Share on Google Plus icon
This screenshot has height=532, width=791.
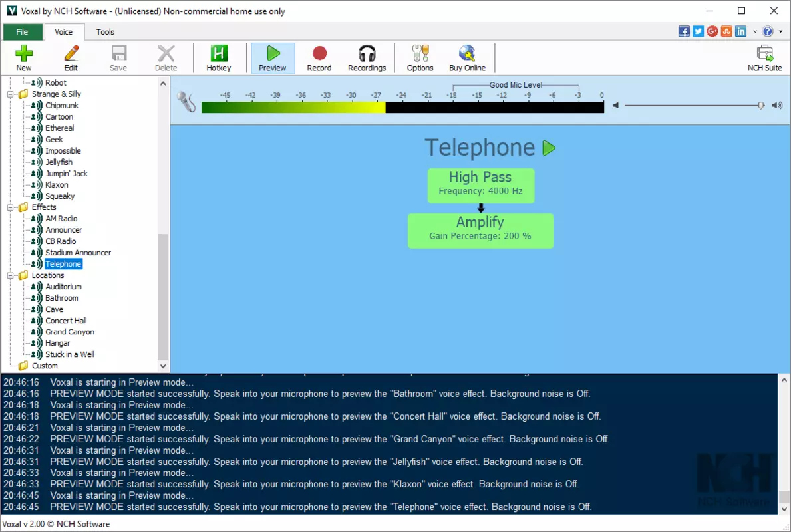pos(712,31)
